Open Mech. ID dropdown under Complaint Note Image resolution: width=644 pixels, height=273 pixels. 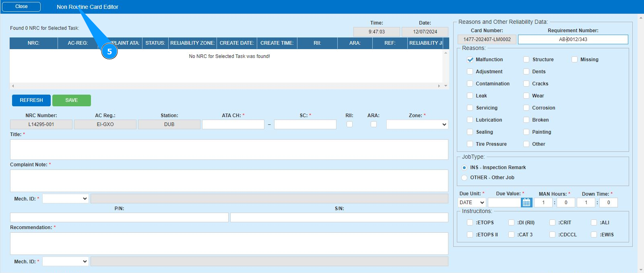[65, 199]
